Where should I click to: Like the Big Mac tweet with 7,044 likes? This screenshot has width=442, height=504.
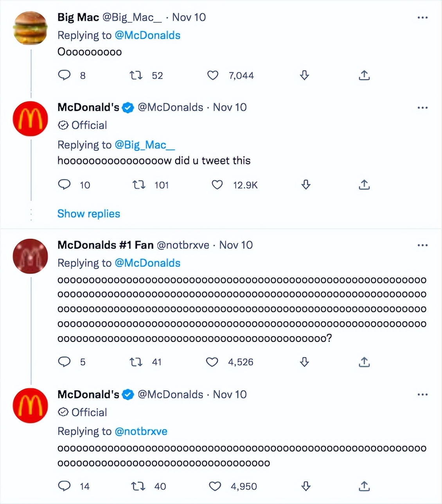pos(213,75)
